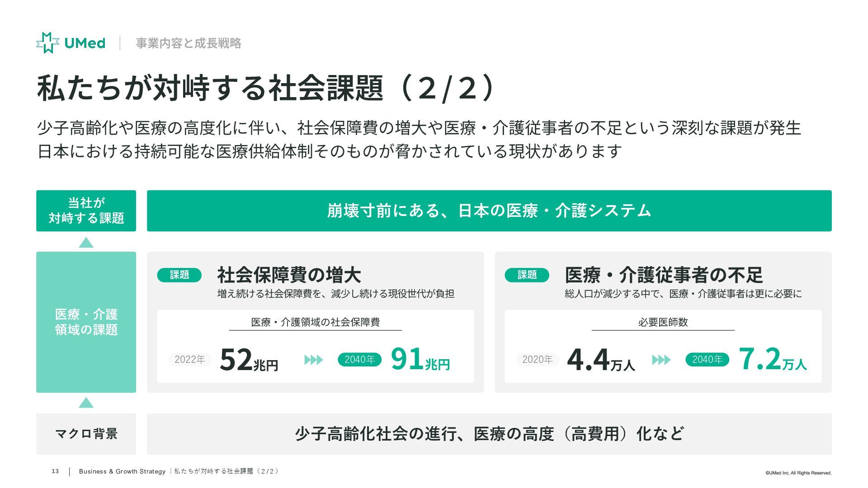
Task: Click the 必要医師数 chart title
Action: click(663, 322)
